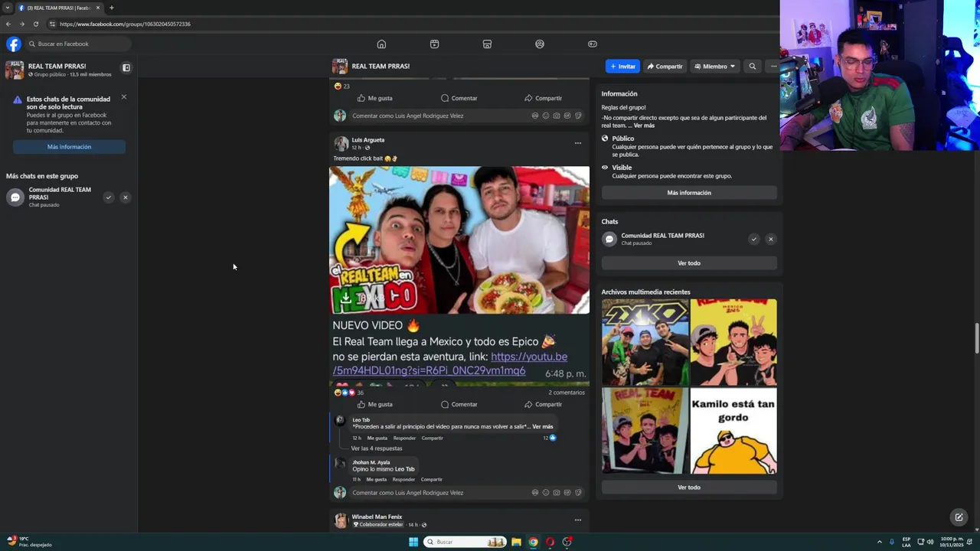Insert a GIF in the bottom comment box
Image resolution: width=980 pixels, height=551 pixels.
567,493
